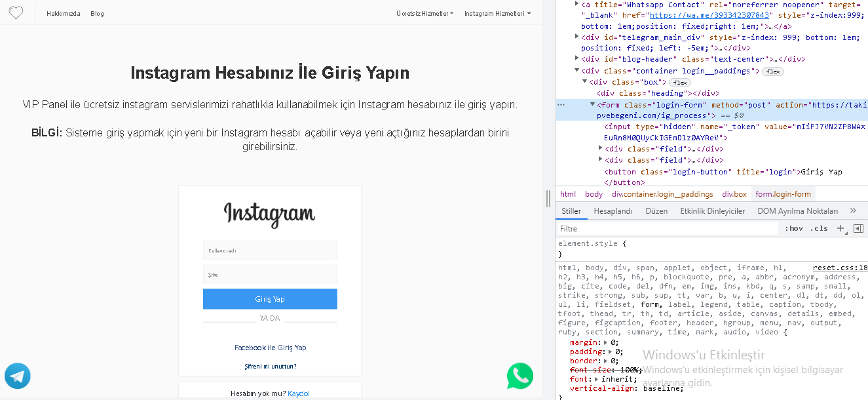The height and width of the screenshot is (400, 868).
Task: Collapse the div class box node
Action: [585, 82]
